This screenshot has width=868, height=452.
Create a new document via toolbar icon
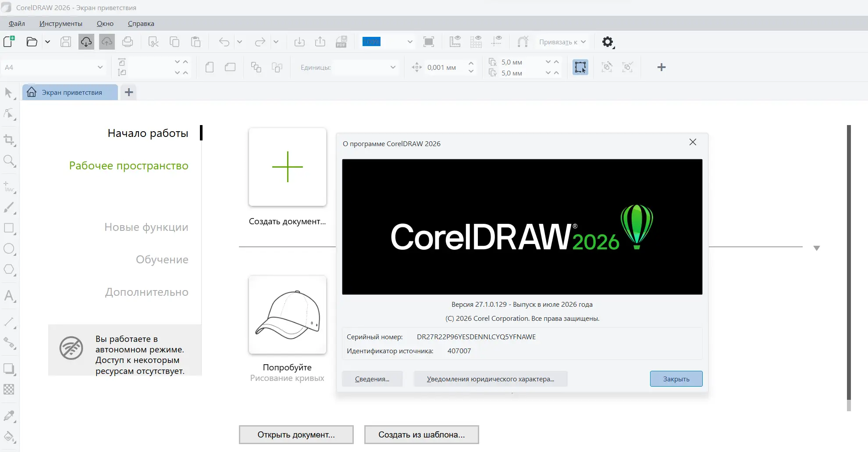pyautogui.click(x=9, y=42)
